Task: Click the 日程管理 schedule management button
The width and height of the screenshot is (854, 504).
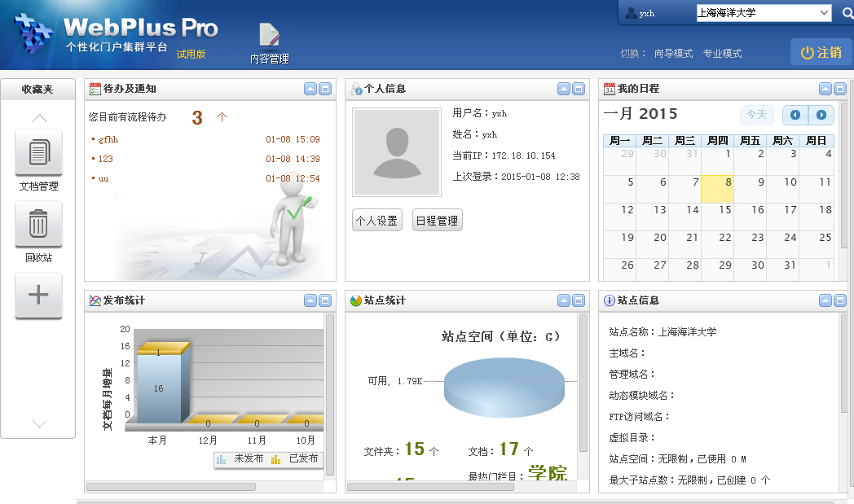Action: (437, 221)
